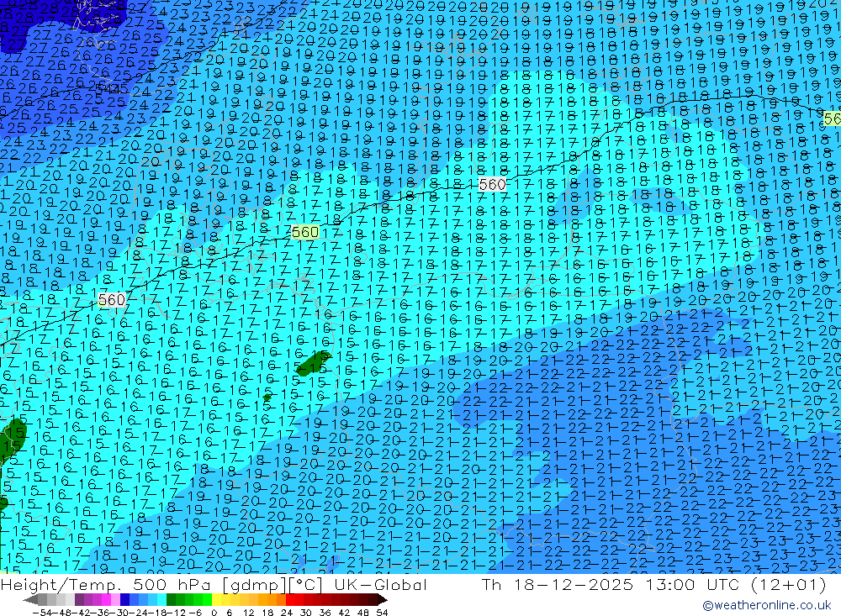
Task: Click the white 560 label above the lower-left contour
Action: 112,300
